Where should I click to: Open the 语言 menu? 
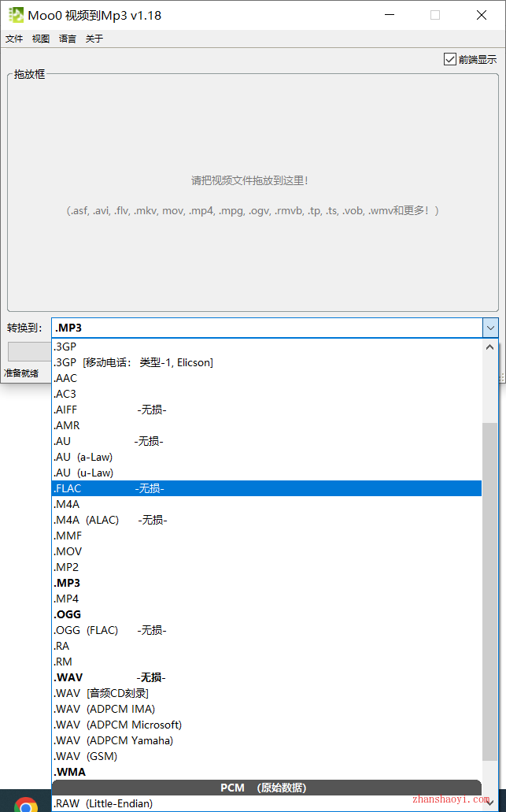click(x=68, y=39)
